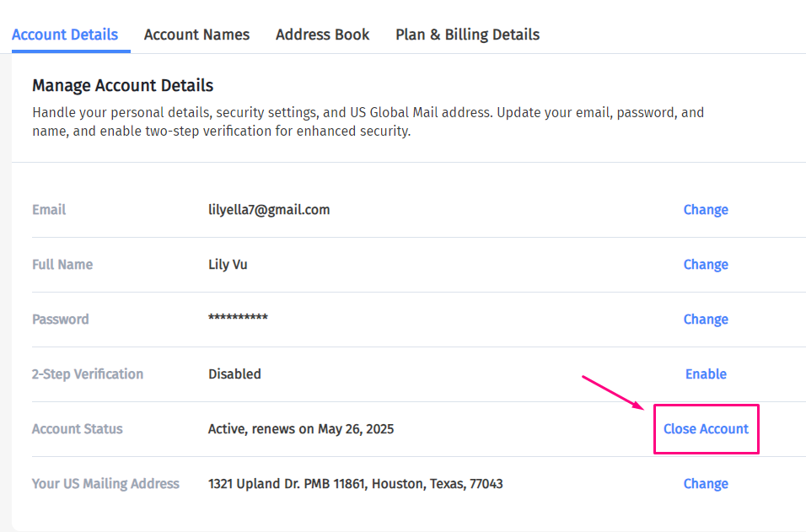
Task: Click the masked password asterisks
Action: [x=238, y=319]
